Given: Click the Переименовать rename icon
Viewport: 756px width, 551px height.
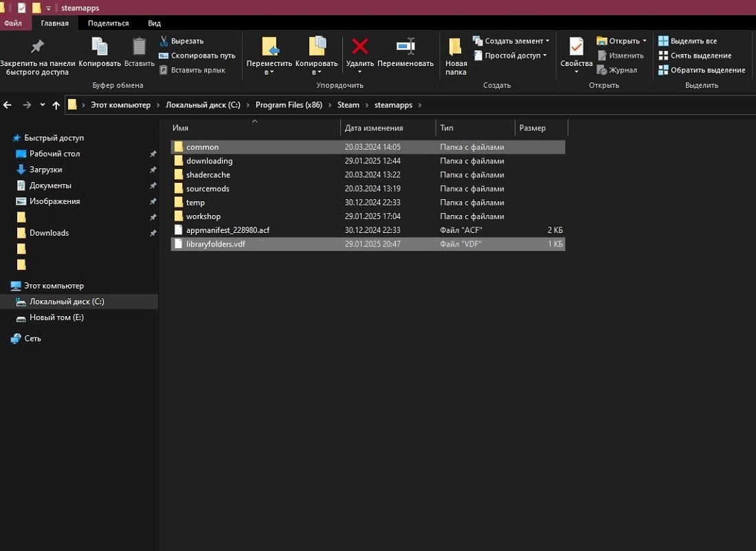Looking at the screenshot, I should pyautogui.click(x=405, y=46).
